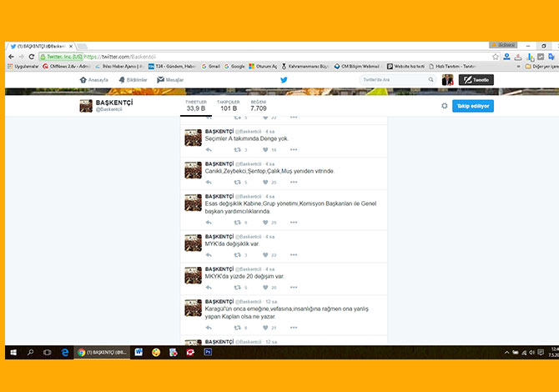This screenshot has width=559, height=392.
Task: Open Bildirimler notifications tab
Action: pos(133,80)
